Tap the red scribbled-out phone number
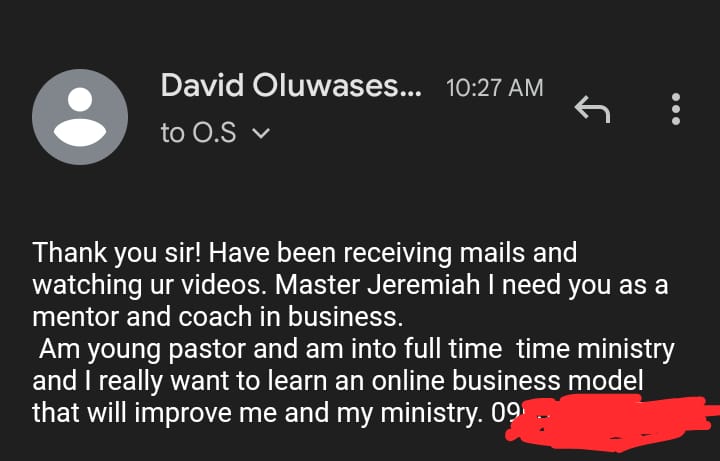The height and width of the screenshot is (461, 720). tap(611, 422)
